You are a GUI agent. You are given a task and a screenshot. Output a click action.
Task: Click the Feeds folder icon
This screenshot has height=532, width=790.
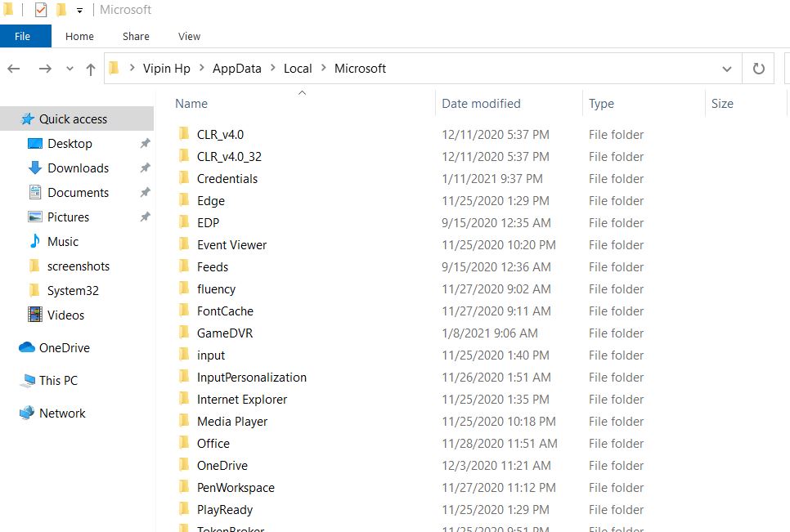coord(184,266)
